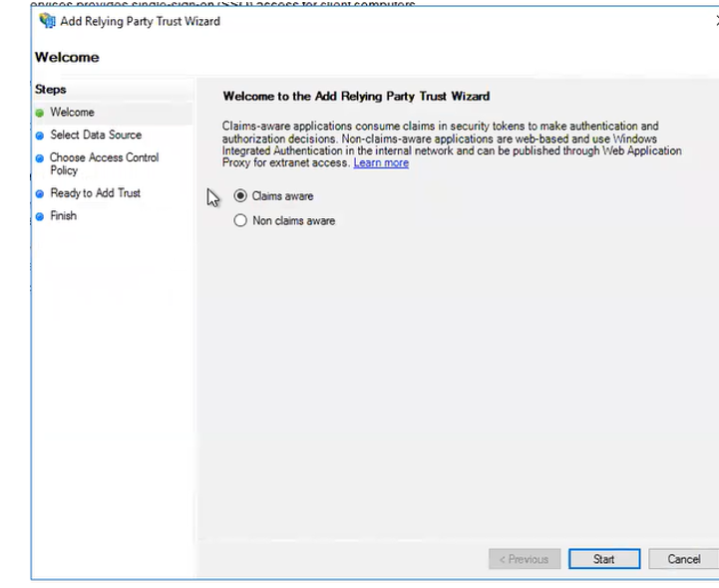The height and width of the screenshot is (588, 719).
Task: Select the Claims aware radio button
Action: pos(240,196)
